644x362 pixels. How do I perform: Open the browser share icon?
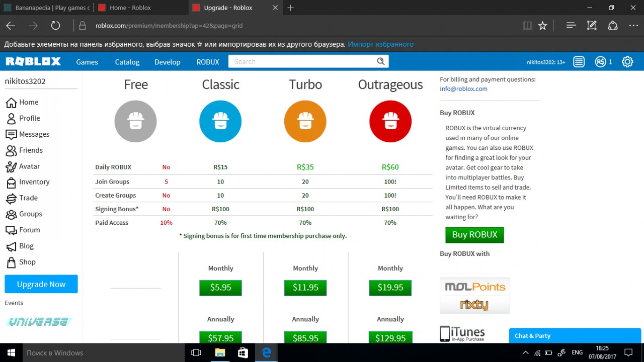[613, 26]
